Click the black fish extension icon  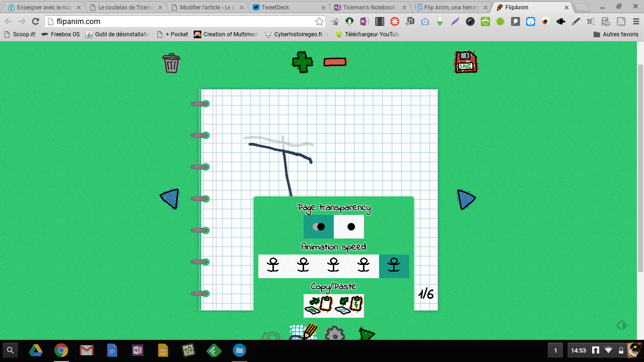561,21
